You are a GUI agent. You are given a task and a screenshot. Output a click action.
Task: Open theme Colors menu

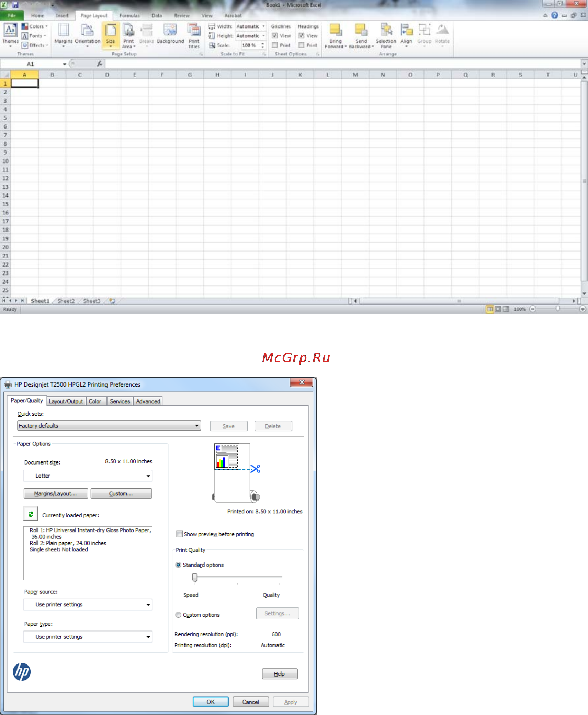(34, 26)
